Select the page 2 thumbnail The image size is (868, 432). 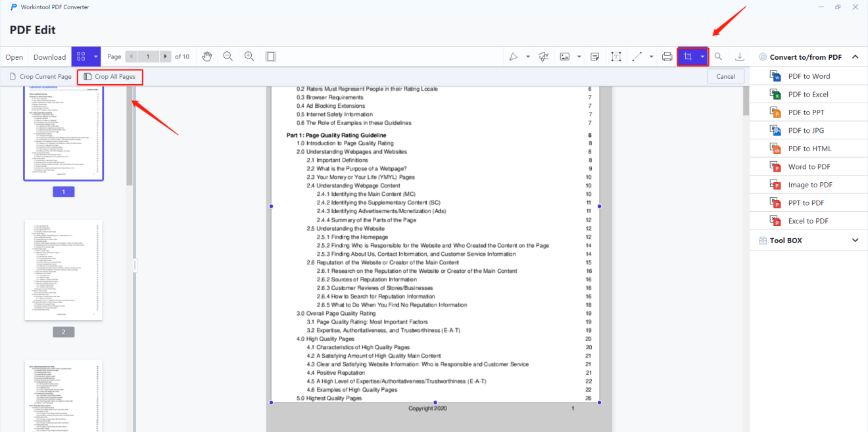(63, 270)
